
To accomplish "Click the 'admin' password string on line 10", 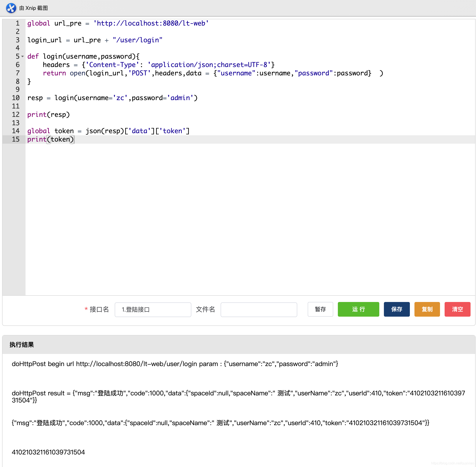I will click(180, 98).
